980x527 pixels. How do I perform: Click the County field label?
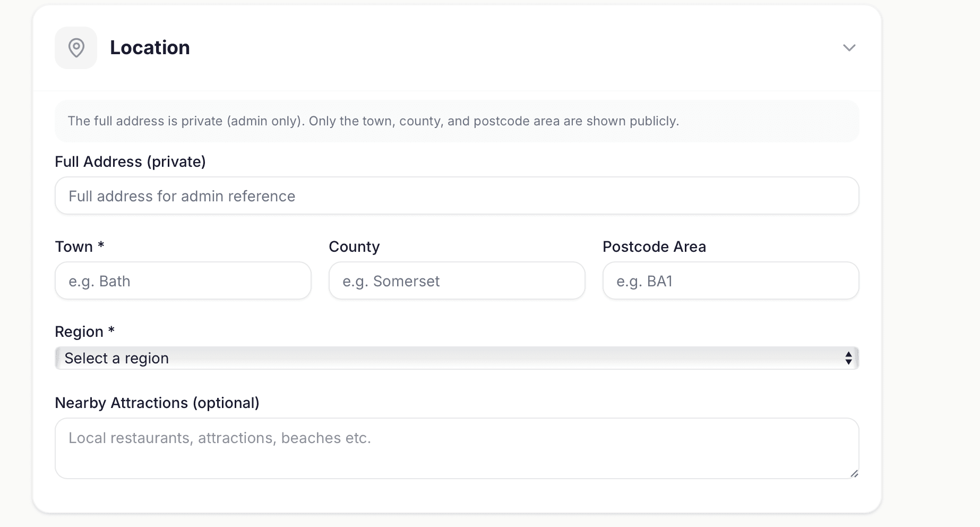coord(354,247)
